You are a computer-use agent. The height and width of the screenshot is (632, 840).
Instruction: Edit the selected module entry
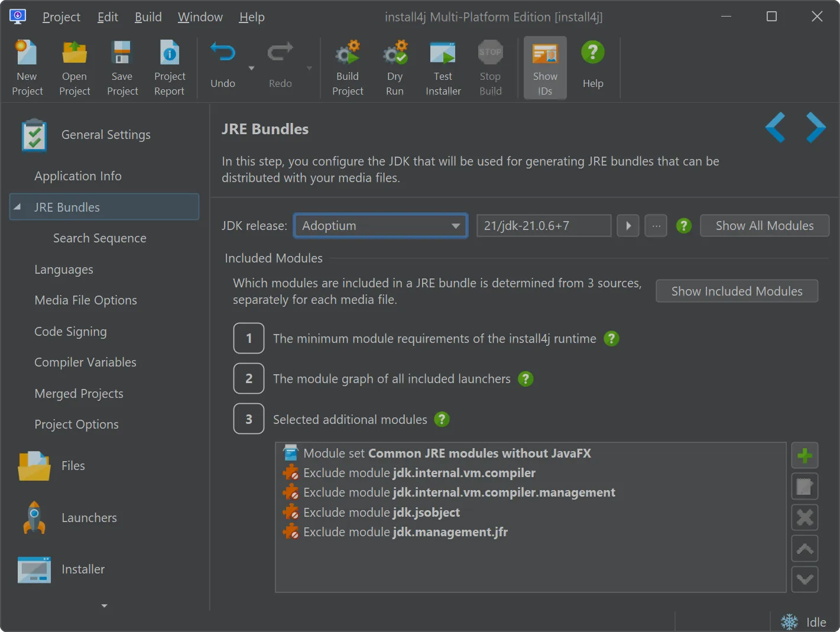pyautogui.click(x=805, y=487)
